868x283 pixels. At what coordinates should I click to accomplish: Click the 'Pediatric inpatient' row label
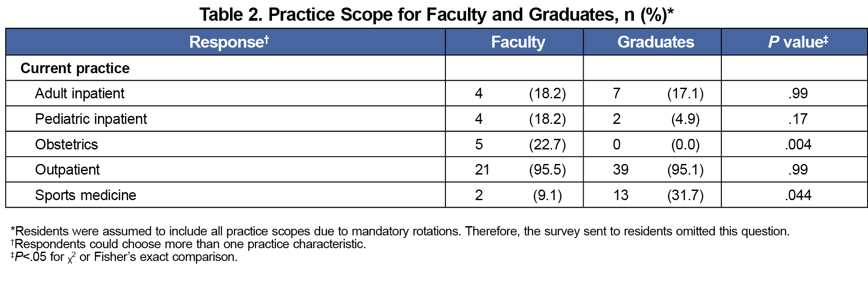click(x=91, y=119)
